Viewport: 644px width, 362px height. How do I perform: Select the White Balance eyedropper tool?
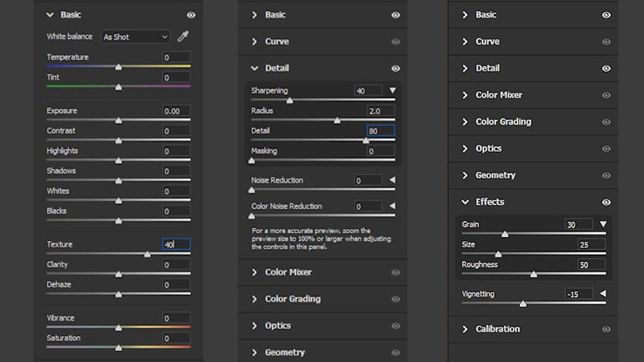pos(183,37)
